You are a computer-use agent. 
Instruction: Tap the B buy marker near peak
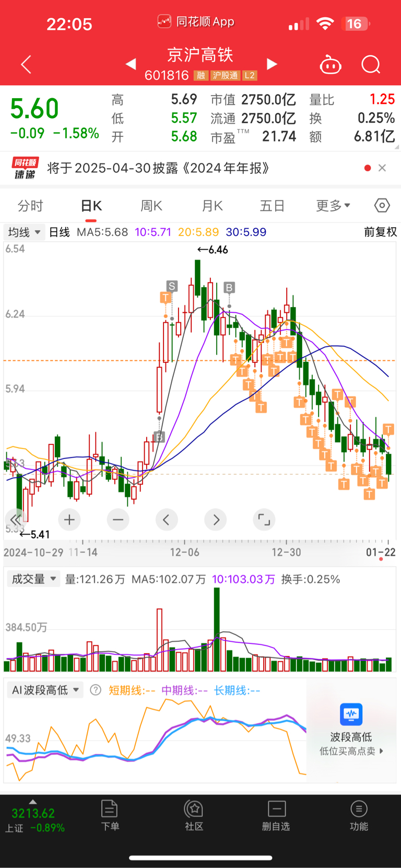[x=229, y=287]
